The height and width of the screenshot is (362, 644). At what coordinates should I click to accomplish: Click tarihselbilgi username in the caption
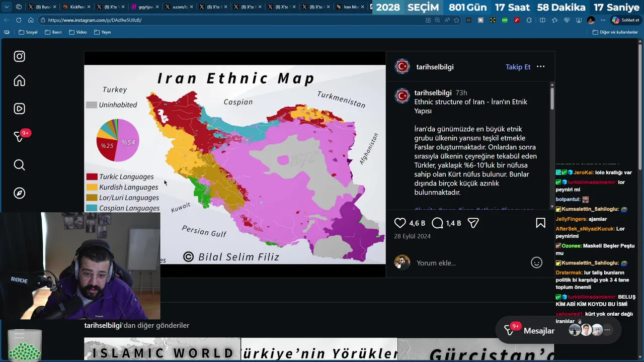coord(433,93)
